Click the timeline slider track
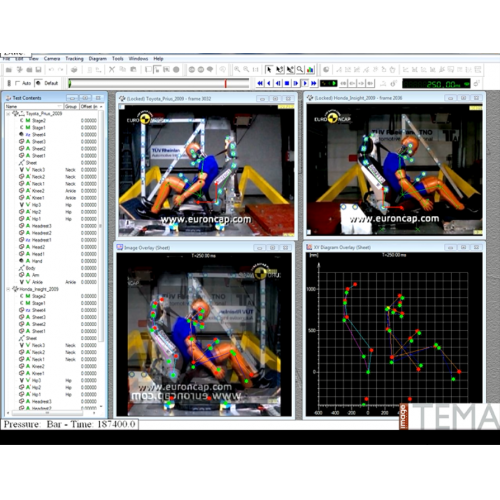The width and height of the screenshot is (500, 500). (159, 83)
